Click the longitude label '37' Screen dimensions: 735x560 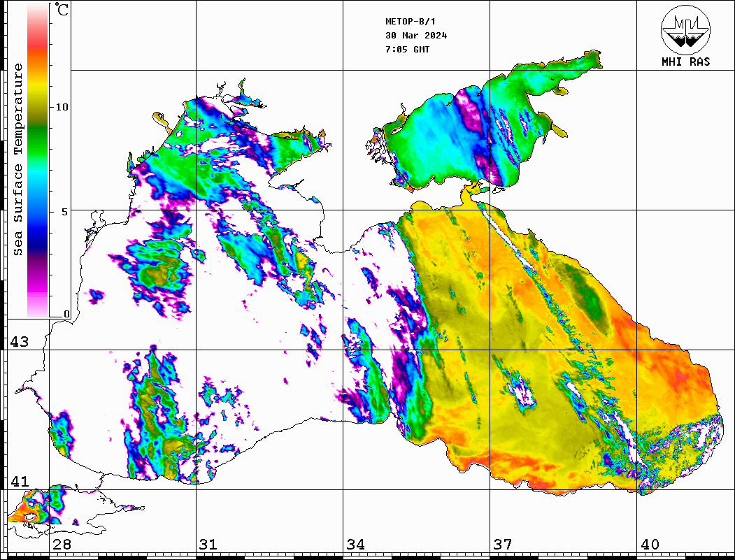point(503,545)
